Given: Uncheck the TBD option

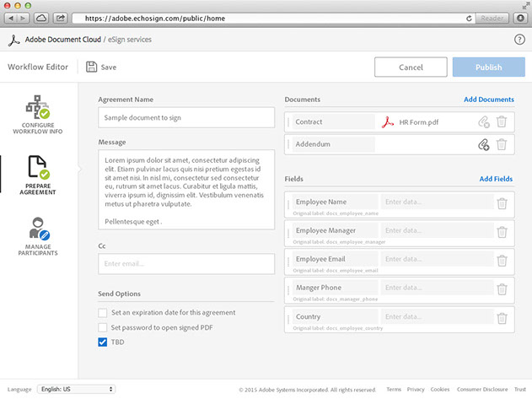Looking at the screenshot, I should tap(103, 342).
